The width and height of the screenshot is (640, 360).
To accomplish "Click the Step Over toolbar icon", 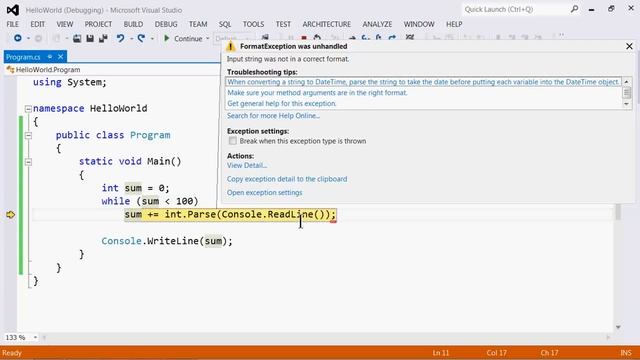I will [x=379, y=38].
